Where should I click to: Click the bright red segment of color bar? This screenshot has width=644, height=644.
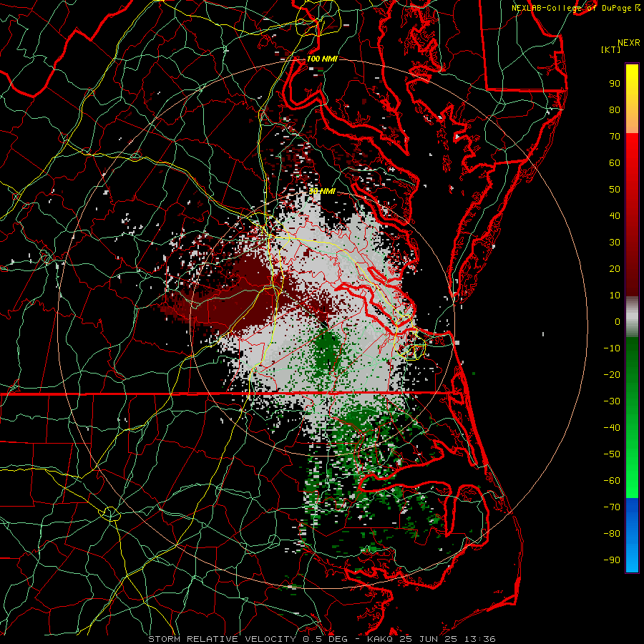coord(632,149)
